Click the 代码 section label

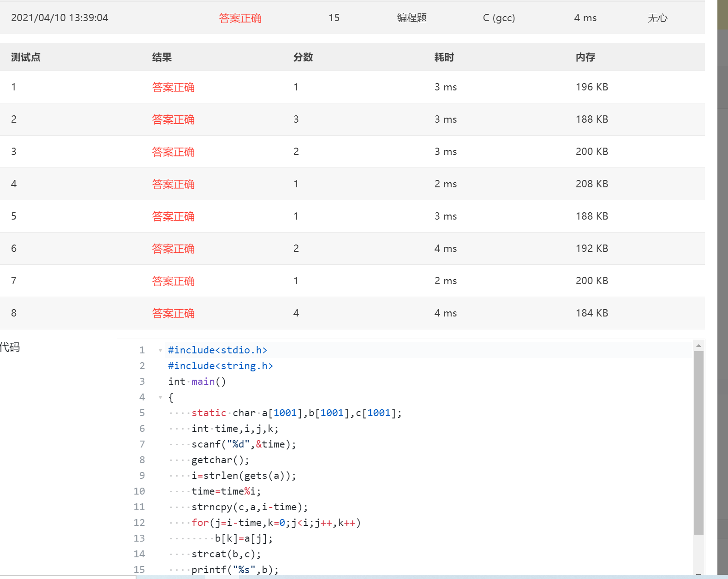tap(10, 347)
